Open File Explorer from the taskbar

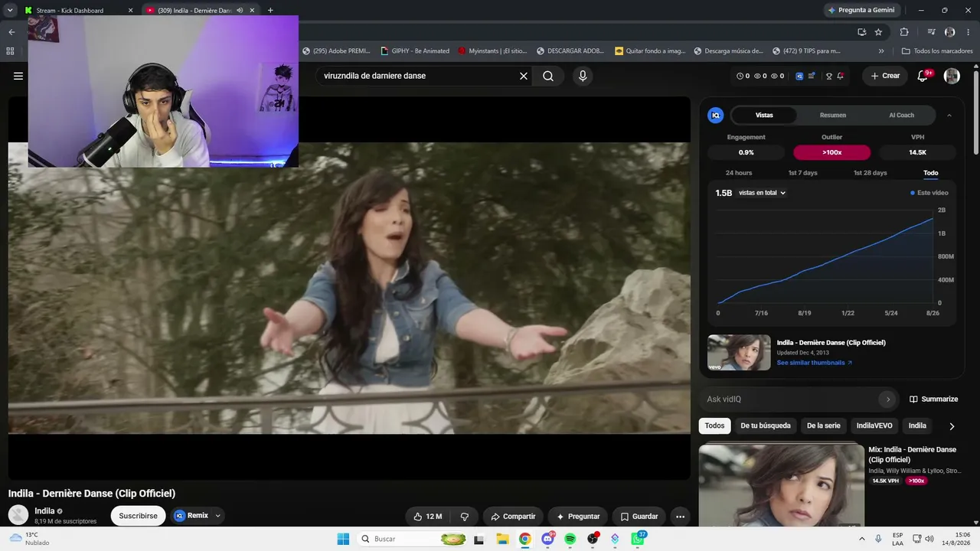[x=501, y=539]
